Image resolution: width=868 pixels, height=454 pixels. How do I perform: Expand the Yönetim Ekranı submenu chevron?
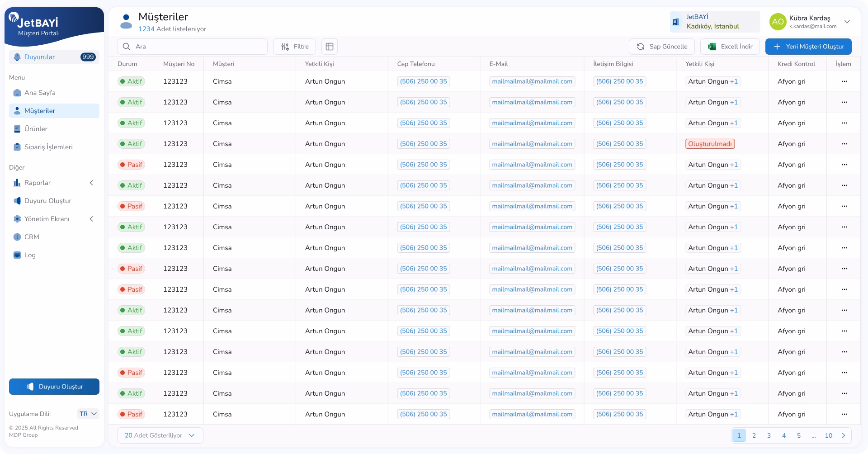click(91, 219)
